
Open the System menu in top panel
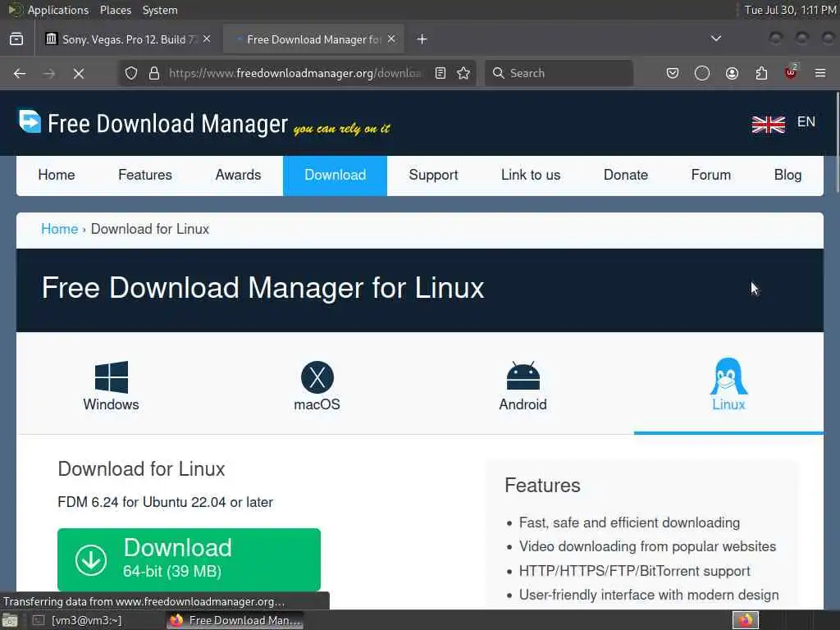tap(160, 10)
